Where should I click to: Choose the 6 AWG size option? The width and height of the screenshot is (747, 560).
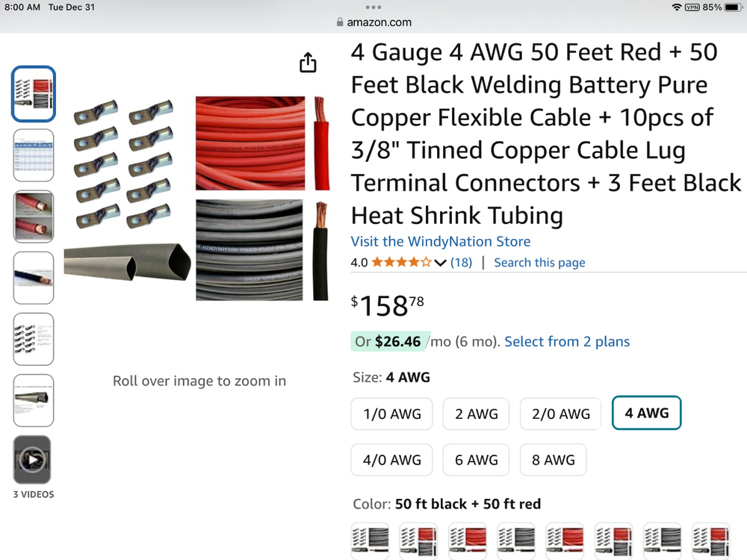click(x=476, y=460)
